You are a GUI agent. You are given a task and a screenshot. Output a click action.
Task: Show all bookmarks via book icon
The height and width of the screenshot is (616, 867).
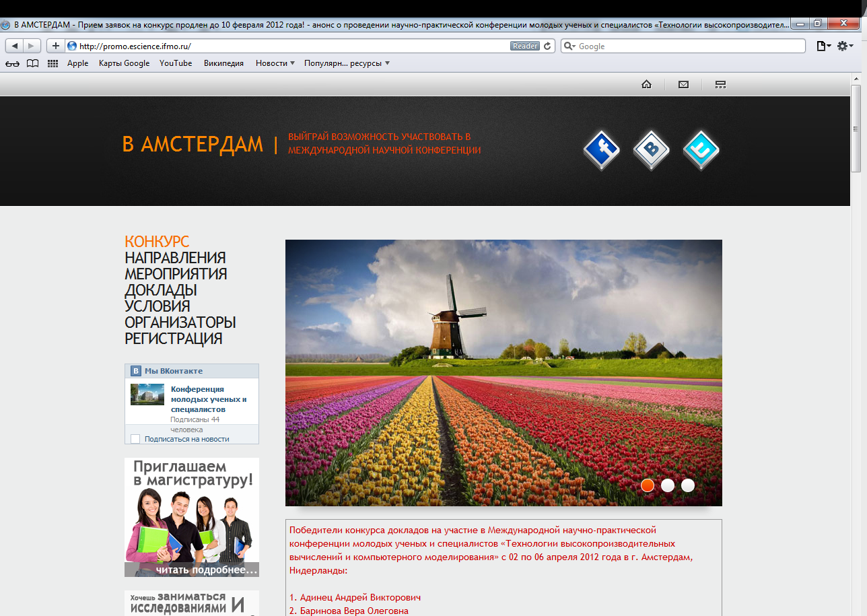[32, 63]
